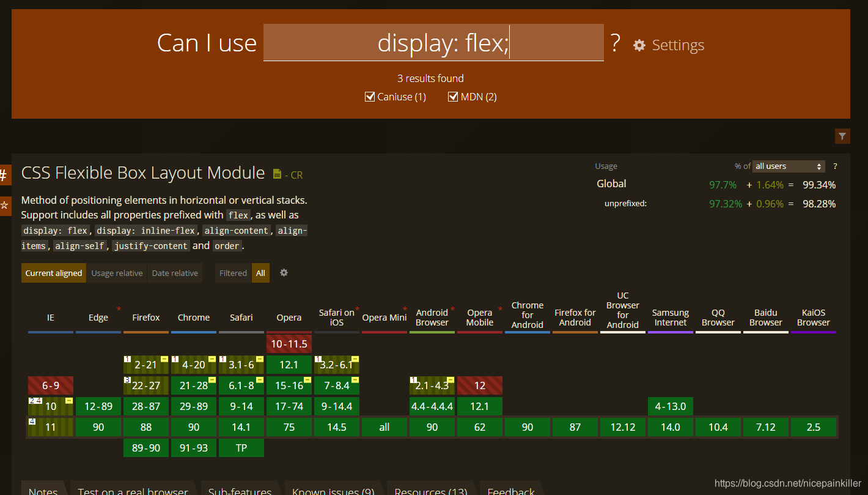868x495 pixels.
Task: Switch to Usage relative view
Action: 117,273
